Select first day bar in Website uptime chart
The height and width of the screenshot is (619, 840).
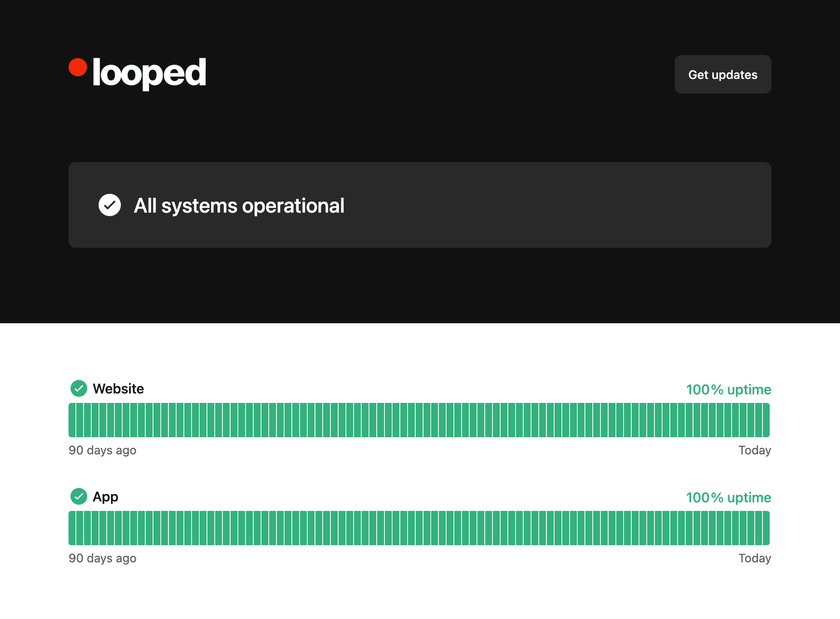pos(72,420)
